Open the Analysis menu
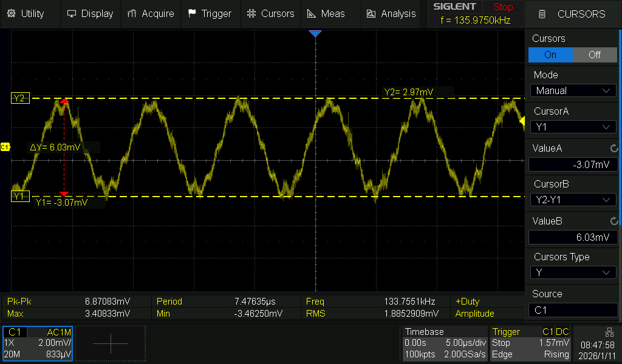 [x=391, y=14]
